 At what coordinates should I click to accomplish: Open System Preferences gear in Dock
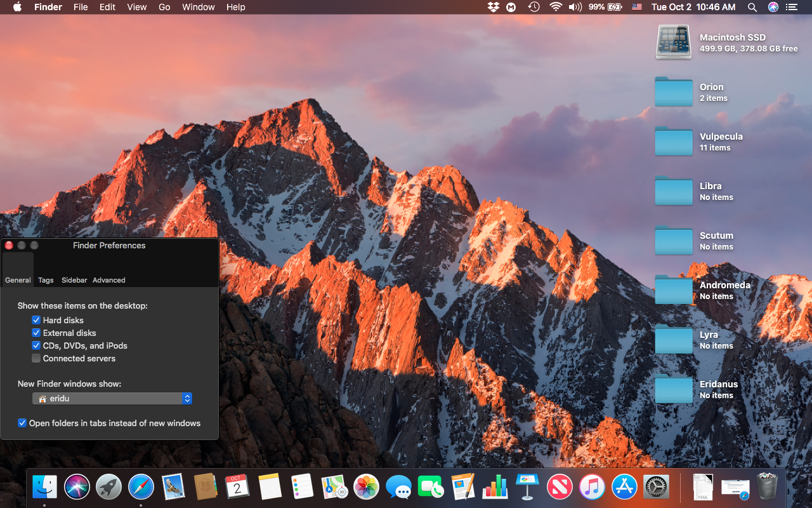[657, 487]
